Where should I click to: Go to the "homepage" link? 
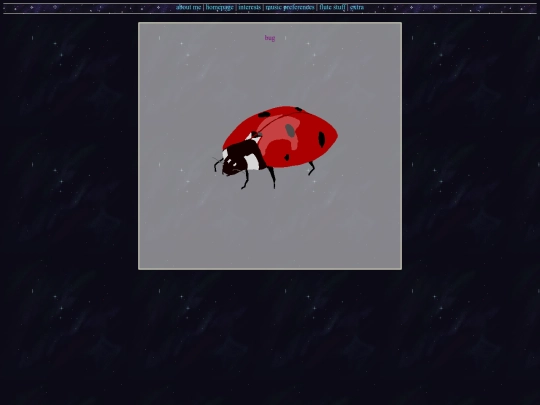[x=220, y=7]
